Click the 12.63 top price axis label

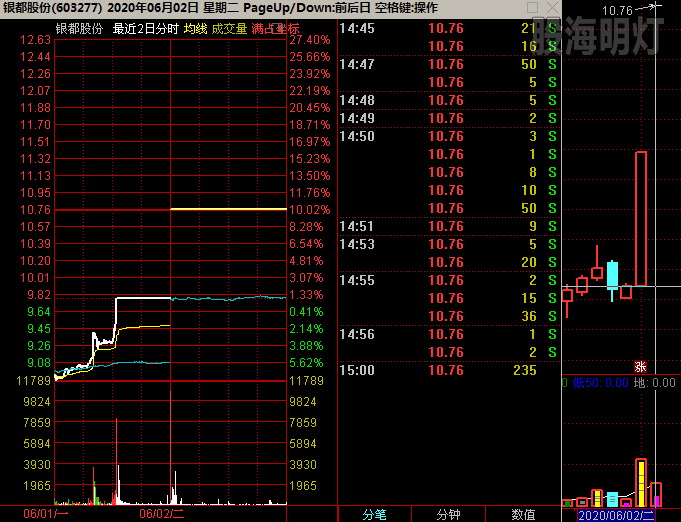[x=36, y=40]
